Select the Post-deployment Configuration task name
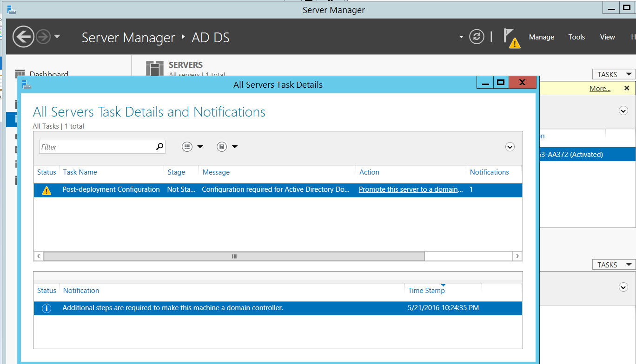This screenshot has height=364, width=636. [111, 189]
